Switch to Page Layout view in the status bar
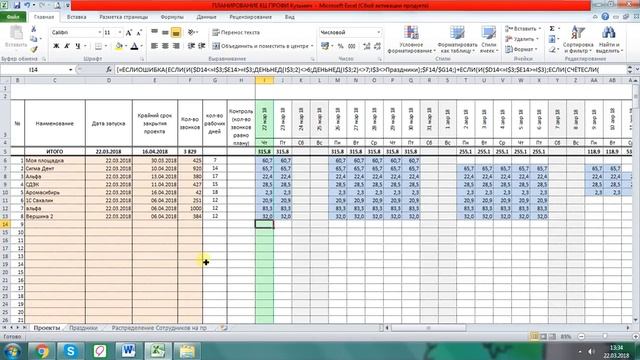The image size is (640, 360). pyautogui.click(x=543, y=336)
